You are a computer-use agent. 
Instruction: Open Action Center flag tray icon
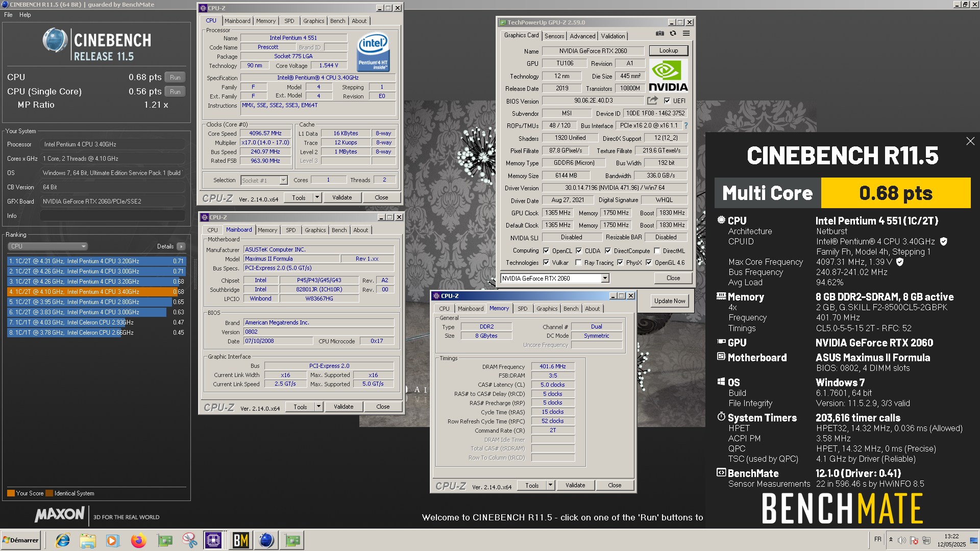coord(914,540)
